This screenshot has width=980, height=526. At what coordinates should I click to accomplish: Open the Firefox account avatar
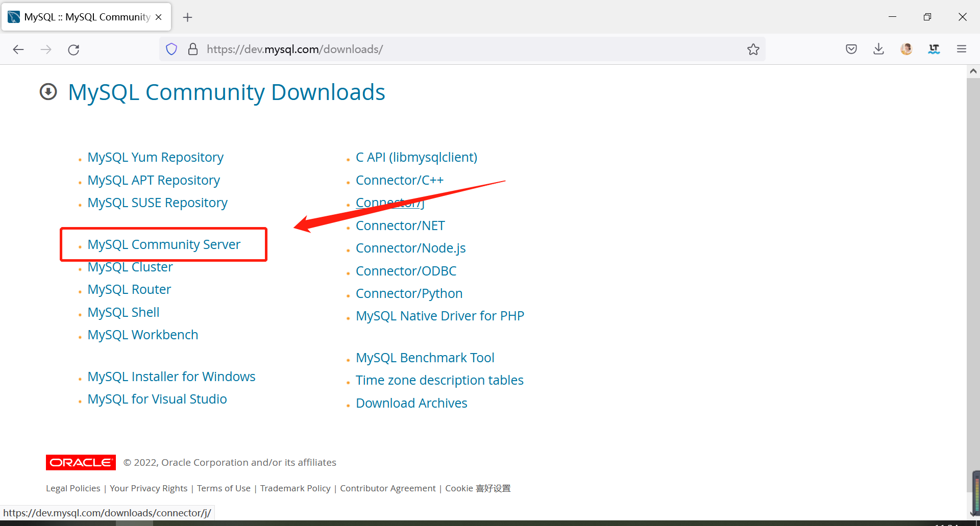click(906, 49)
